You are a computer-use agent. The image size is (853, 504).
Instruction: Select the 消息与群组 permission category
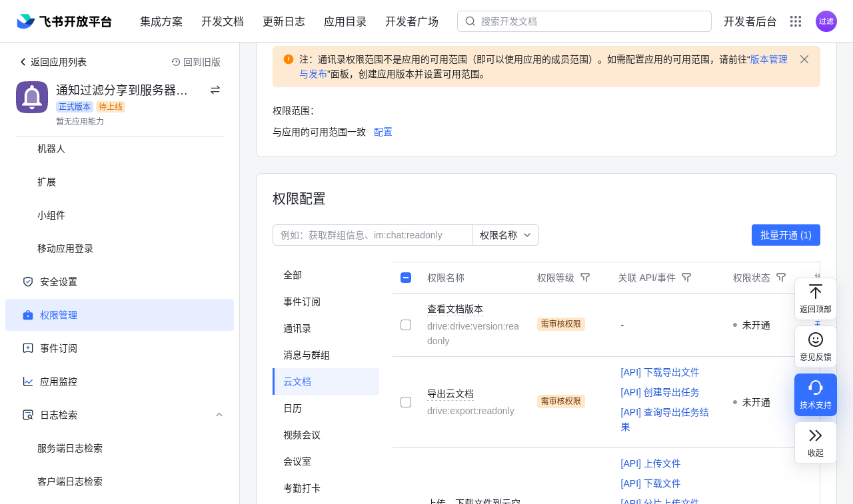tap(326, 355)
